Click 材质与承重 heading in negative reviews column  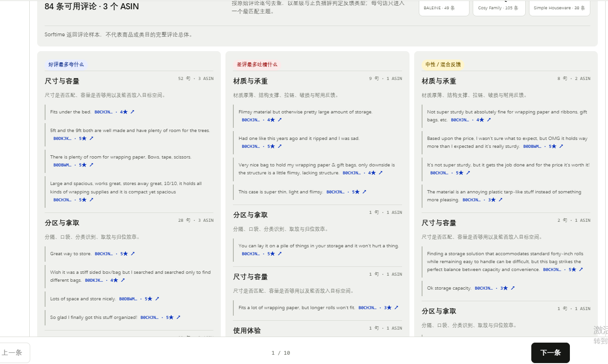click(x=251, y=81)
